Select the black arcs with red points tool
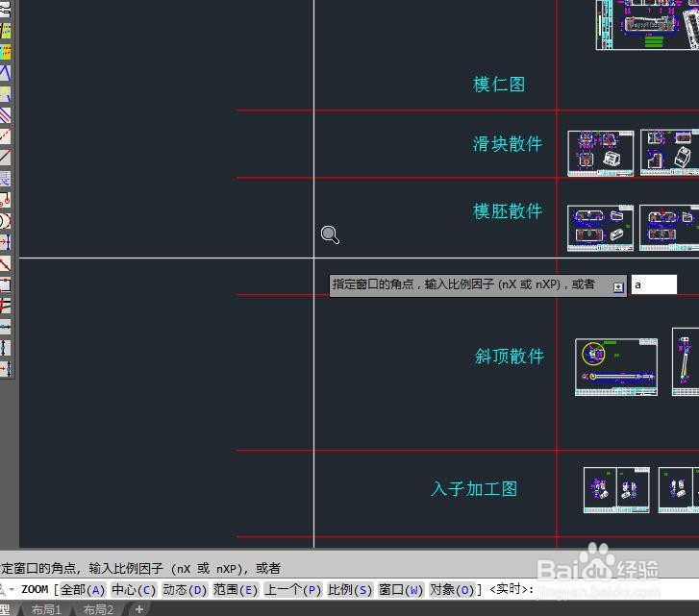Viewport: 699px width, 616px height. 5,221
